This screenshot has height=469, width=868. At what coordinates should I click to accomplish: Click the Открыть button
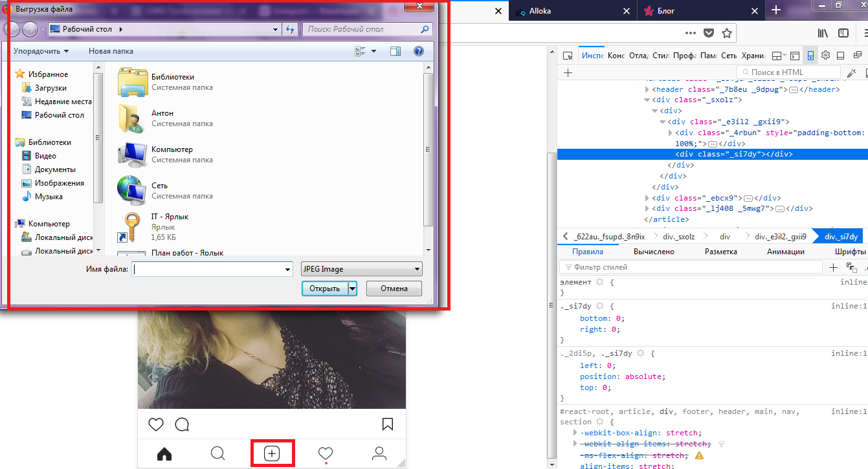(x=324, y=289)
